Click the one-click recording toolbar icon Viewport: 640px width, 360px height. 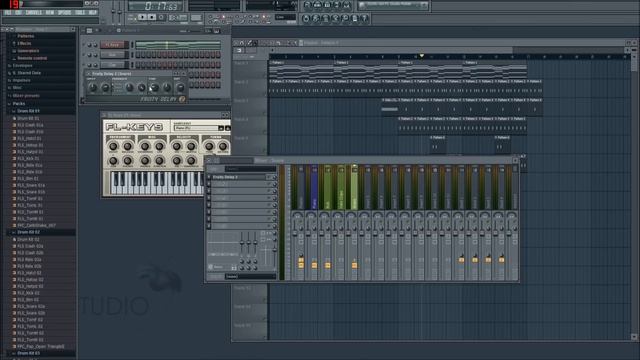345,18
